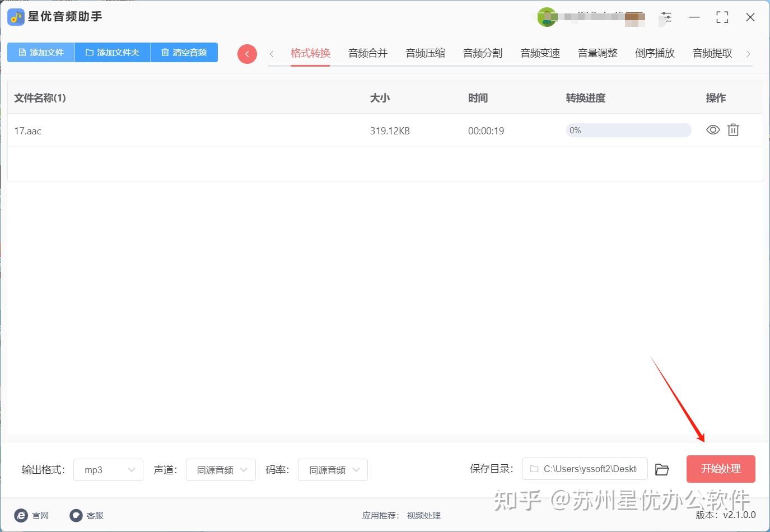Expand the 声道 channel dropdown
This screenshot has height=532, width=770.
[221, 470]
